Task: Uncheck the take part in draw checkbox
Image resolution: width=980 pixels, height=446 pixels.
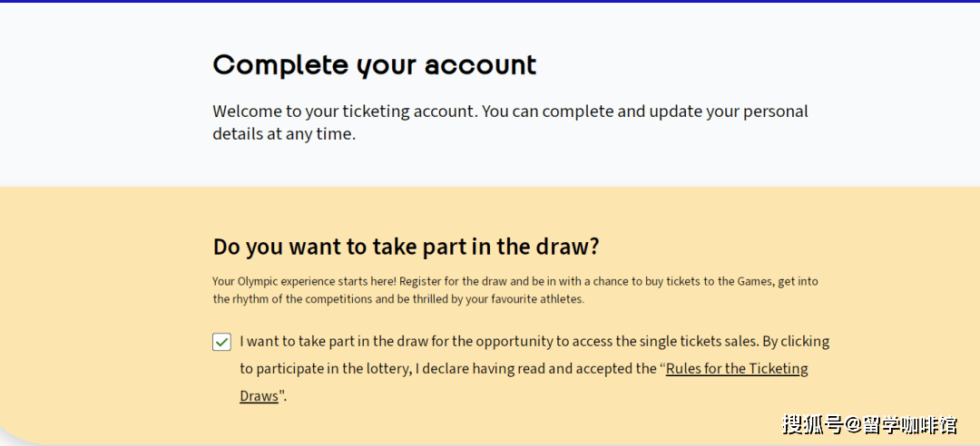Action: tap(221, 342)
